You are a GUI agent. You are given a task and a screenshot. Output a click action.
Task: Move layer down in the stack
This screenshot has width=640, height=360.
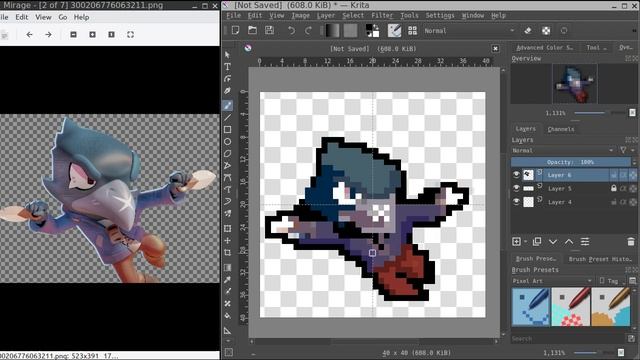point(553,242)
